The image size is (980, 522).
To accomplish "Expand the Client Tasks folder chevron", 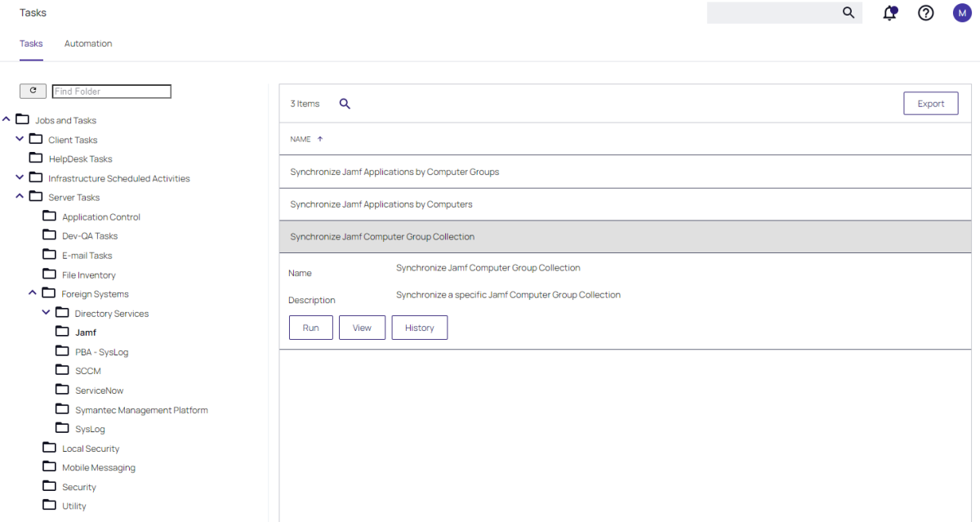I will [20, 139].
